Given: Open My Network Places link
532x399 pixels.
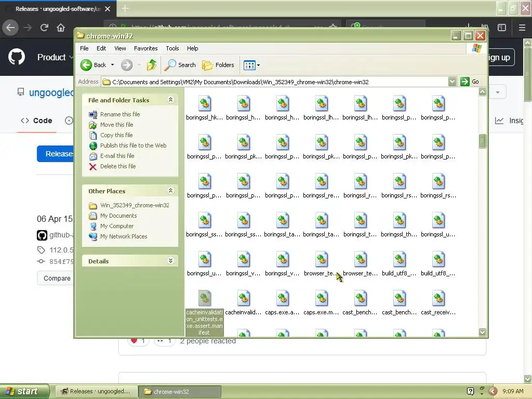Looking at the screenshot, I should click(124, 236).
